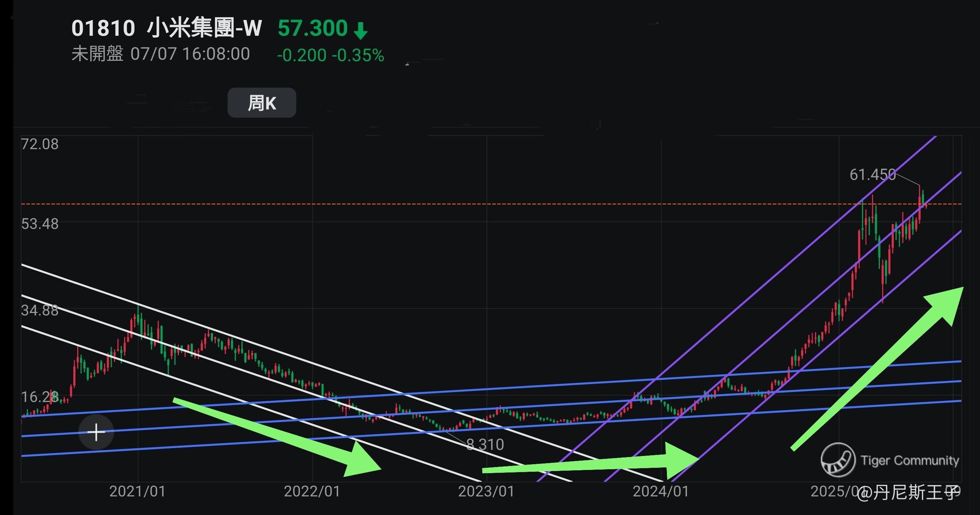Click the 8.310 low price label
Viewport: 980px width, 515px height.
click(485, 444)
